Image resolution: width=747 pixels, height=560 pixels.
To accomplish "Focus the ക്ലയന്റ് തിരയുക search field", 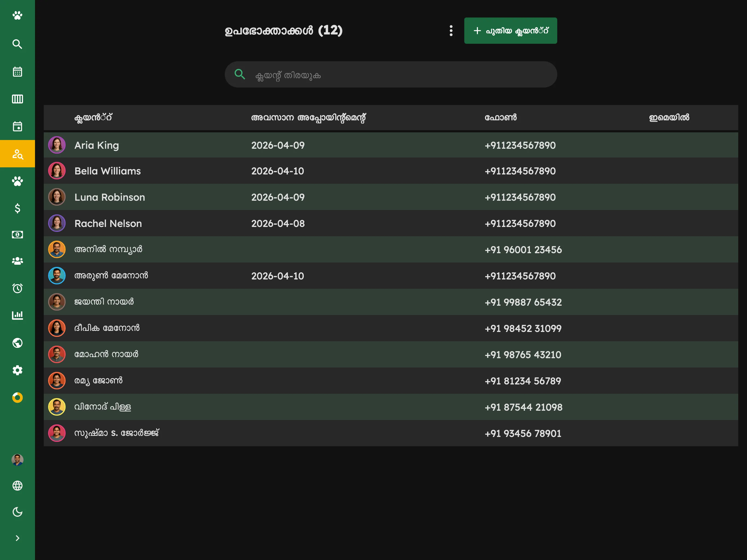I will (x=391, y=75).
